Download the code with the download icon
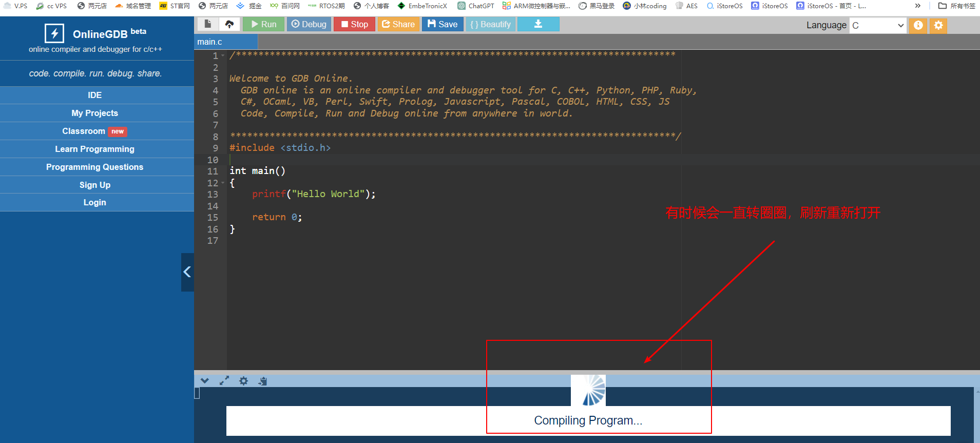 coord(538,24)
